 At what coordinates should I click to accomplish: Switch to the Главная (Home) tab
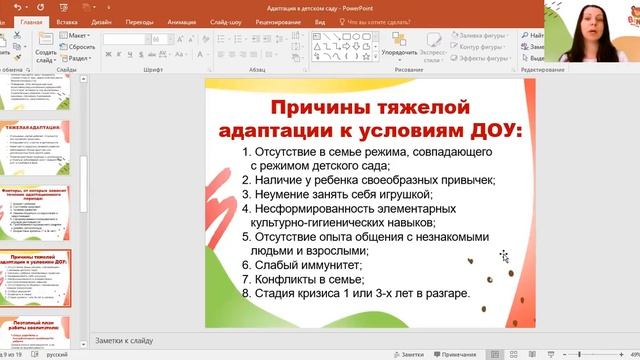coord(31,22)
